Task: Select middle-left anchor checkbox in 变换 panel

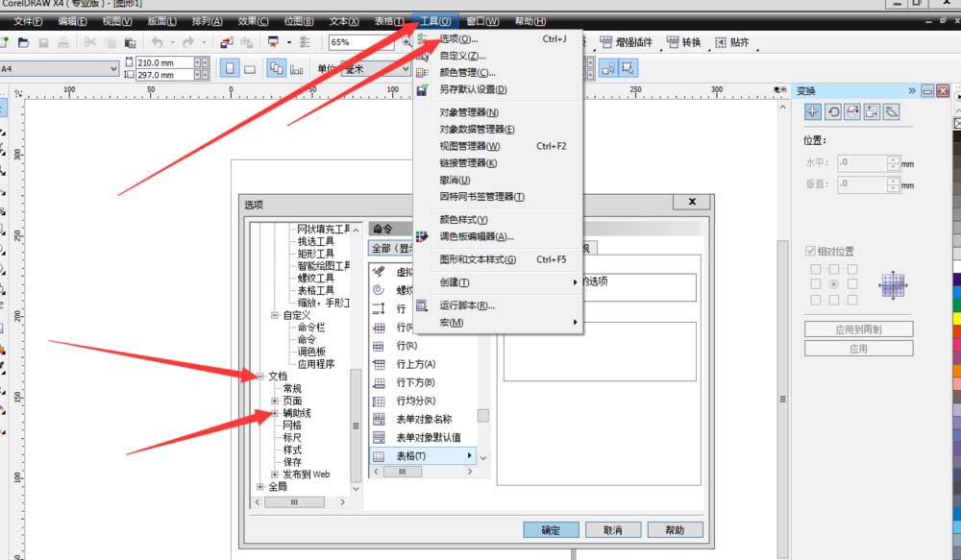Action: 815,284
